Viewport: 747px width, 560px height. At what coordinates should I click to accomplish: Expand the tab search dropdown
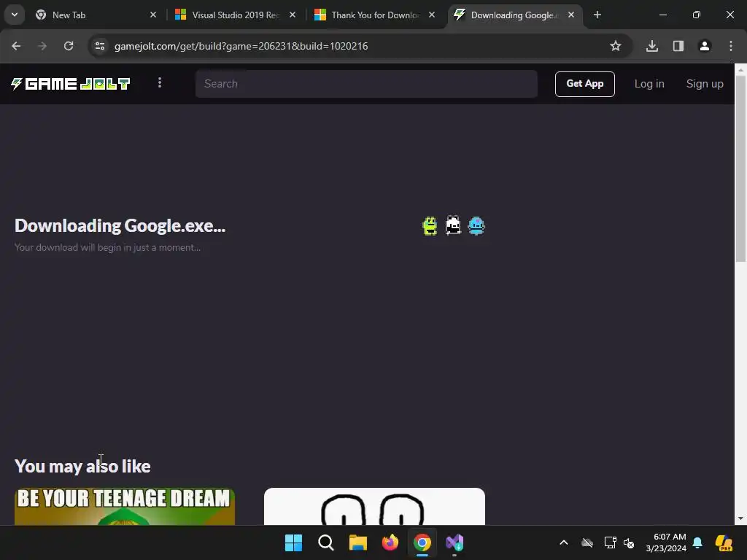[15, 15]
